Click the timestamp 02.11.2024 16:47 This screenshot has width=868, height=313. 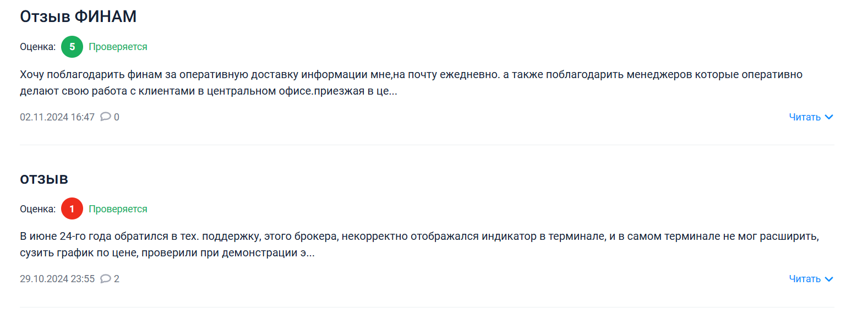[57, 117]
